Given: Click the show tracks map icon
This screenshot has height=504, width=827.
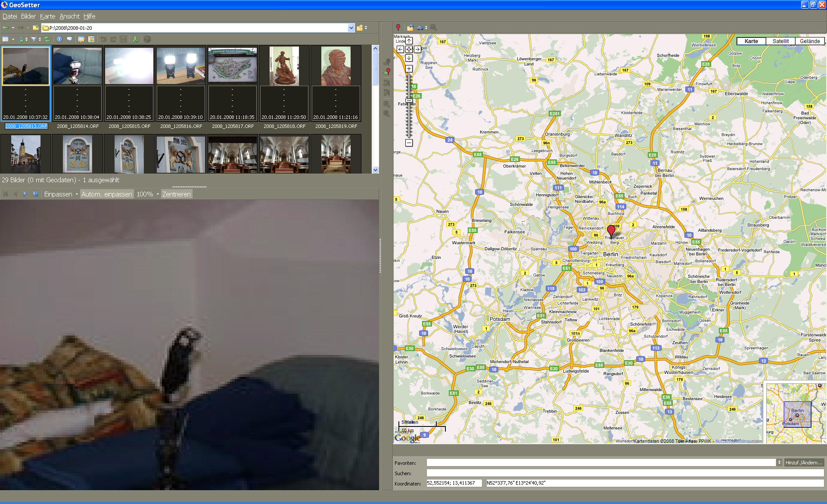Looking at the screenshot, I should click(91, 39).
